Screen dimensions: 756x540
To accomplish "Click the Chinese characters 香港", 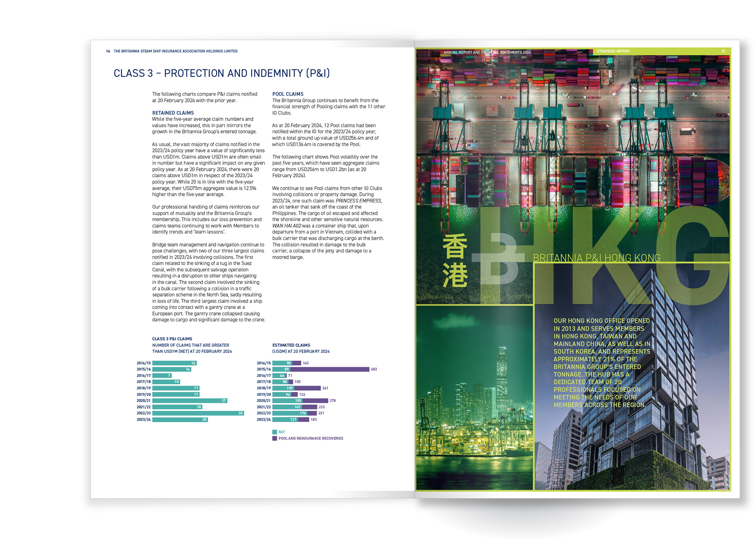I will coord(455,260).
